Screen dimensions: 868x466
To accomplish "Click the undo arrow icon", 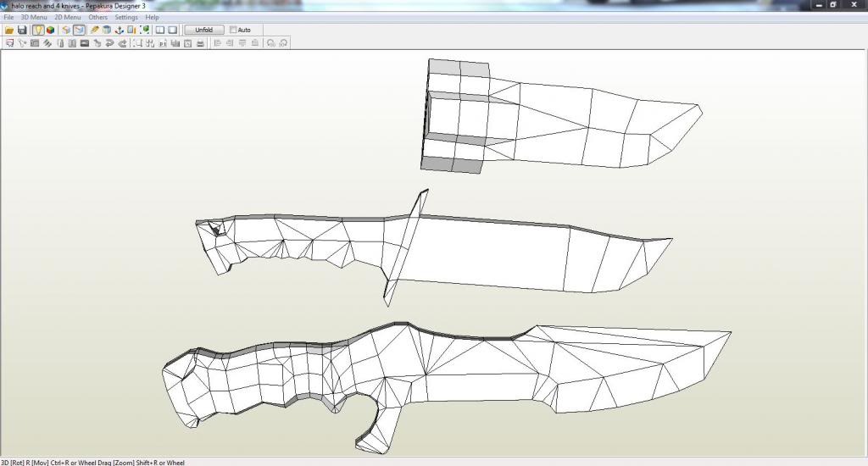I will point(109,43).
